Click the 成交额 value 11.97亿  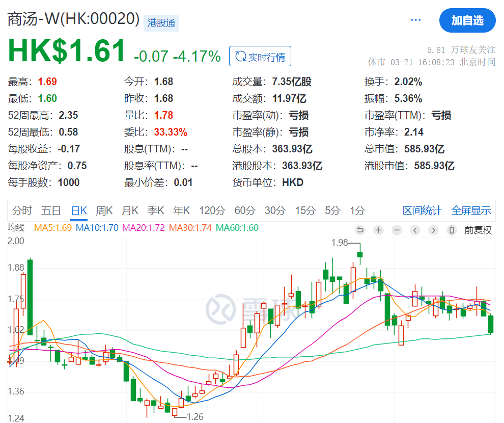pyautogui.click(x=289, y=98)
